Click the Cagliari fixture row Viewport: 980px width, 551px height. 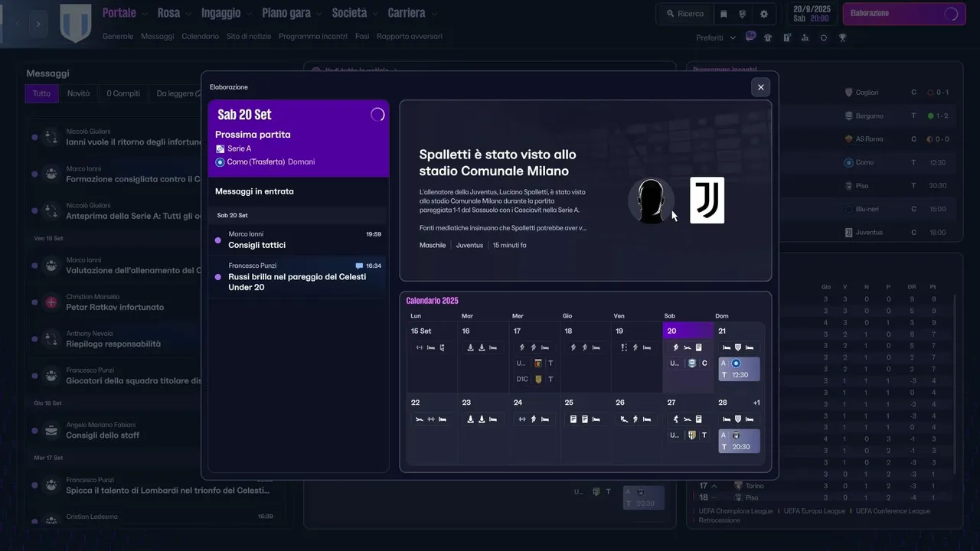click(x=897, y=93)
